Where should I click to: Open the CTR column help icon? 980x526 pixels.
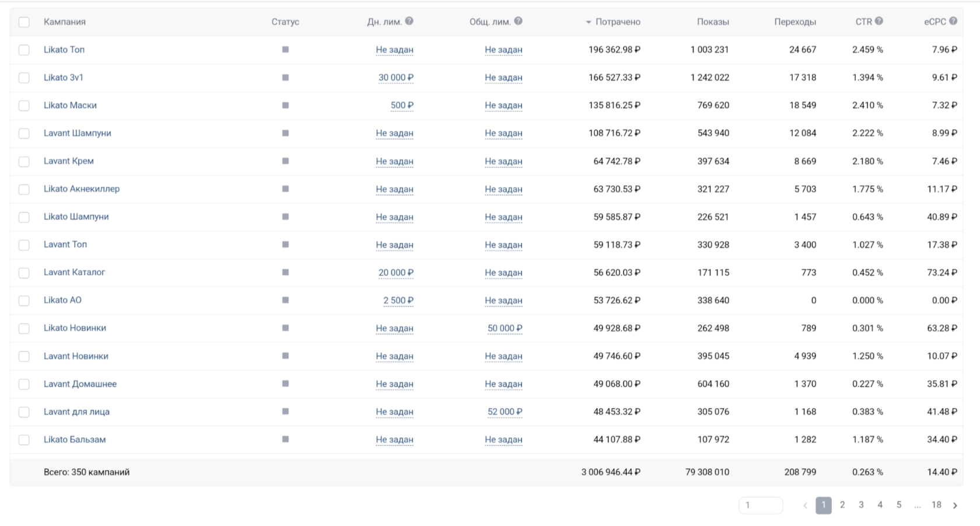(878, 21)
